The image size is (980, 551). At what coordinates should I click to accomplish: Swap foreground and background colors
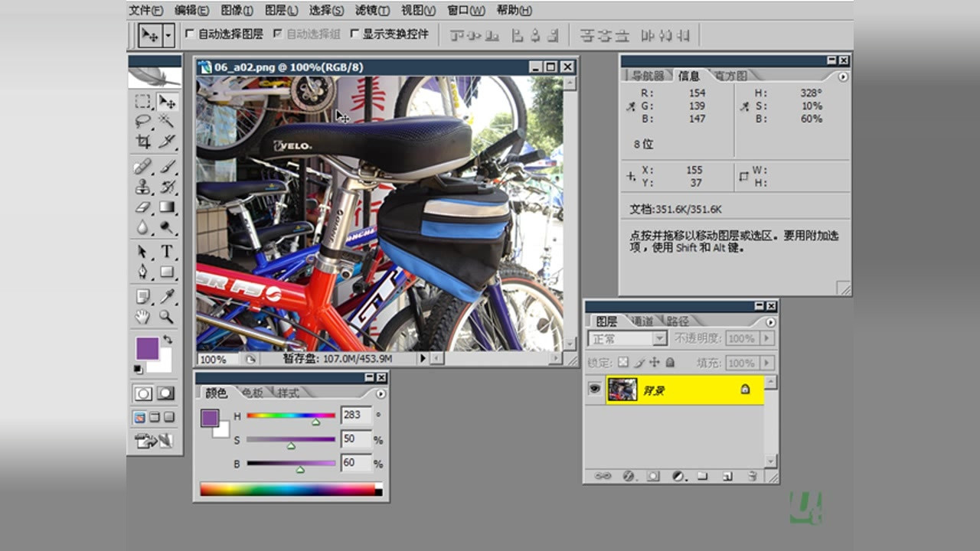coord(168,339)
